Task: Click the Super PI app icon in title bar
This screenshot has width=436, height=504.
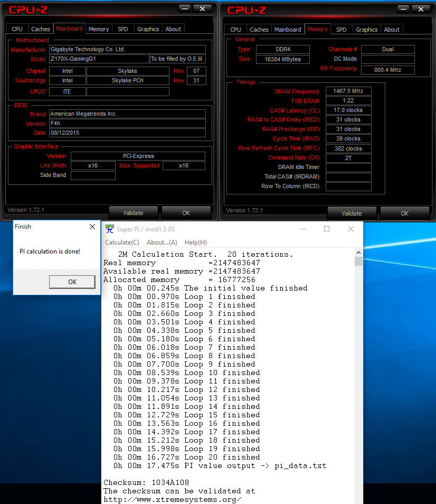Action: point(109,229)
